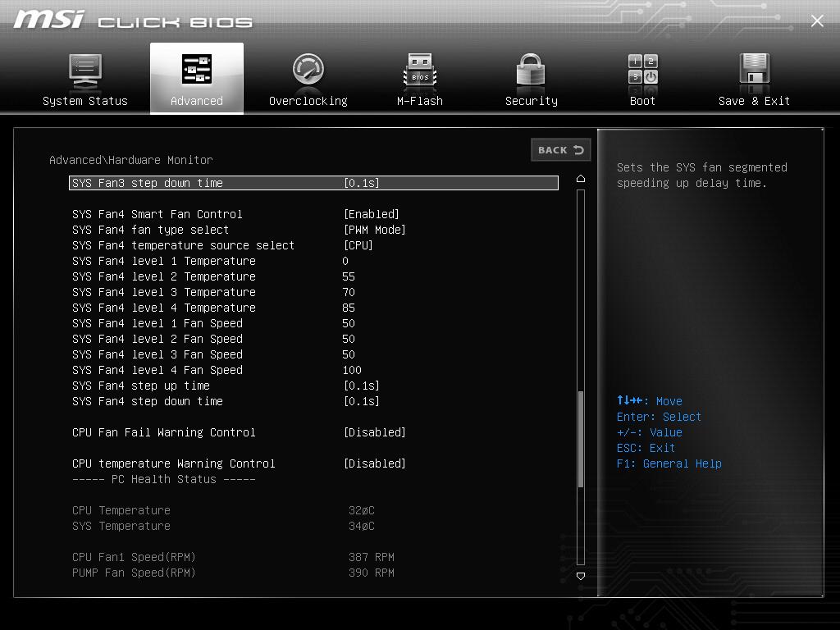Select the SYS Fan3 step down time row label
Viewport: 840px width, 630px height.
click(148, 183)
